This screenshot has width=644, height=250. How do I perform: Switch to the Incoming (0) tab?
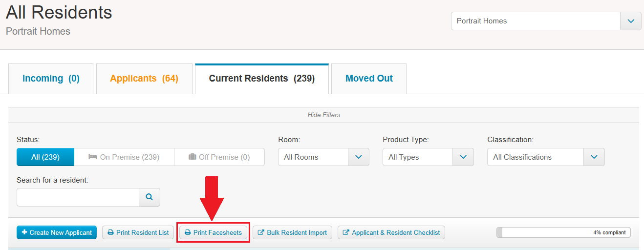[x=51, y=79]
